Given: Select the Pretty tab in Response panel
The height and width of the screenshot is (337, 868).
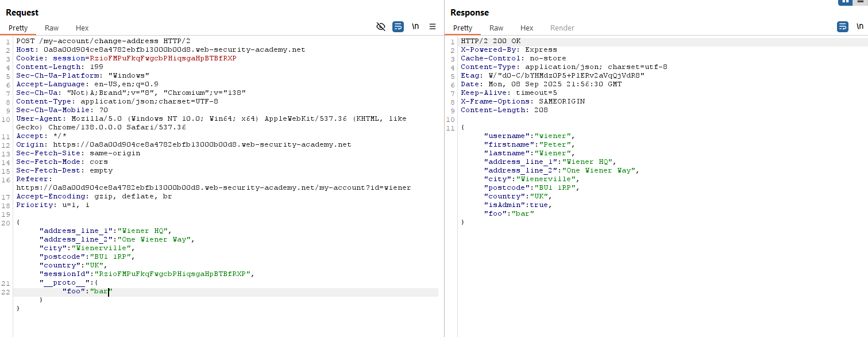Looking at the screenshot, I should (462, 28).
